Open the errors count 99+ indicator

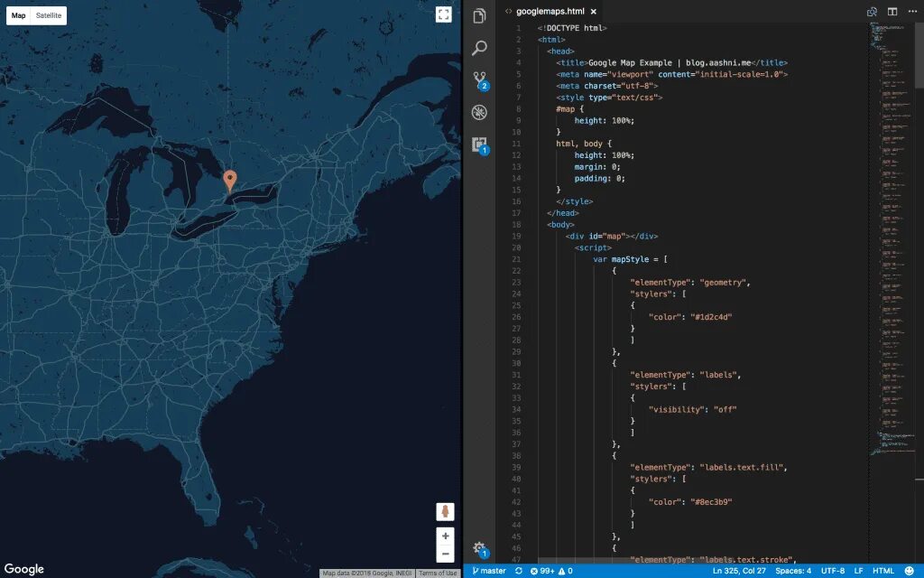tap(542, 571)
